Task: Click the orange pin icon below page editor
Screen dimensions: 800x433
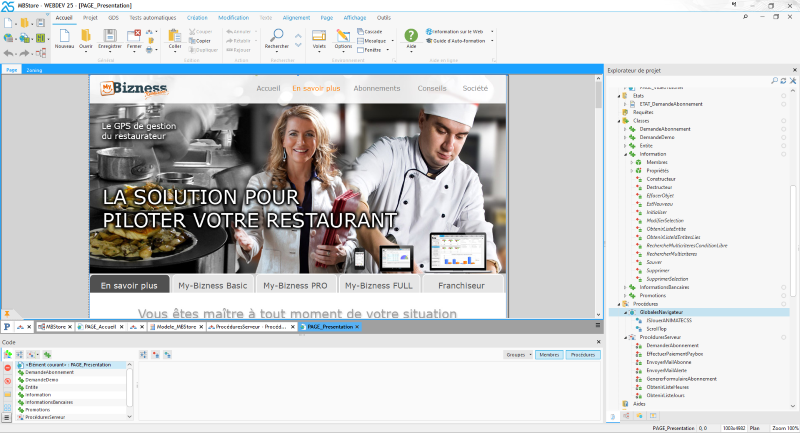Action: (x=7, y=314)
